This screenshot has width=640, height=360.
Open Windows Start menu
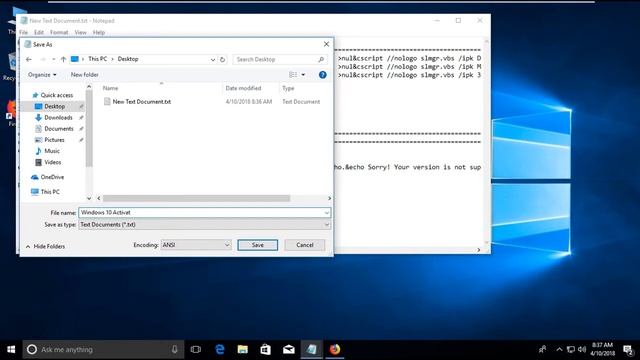[x=11, y=350]
